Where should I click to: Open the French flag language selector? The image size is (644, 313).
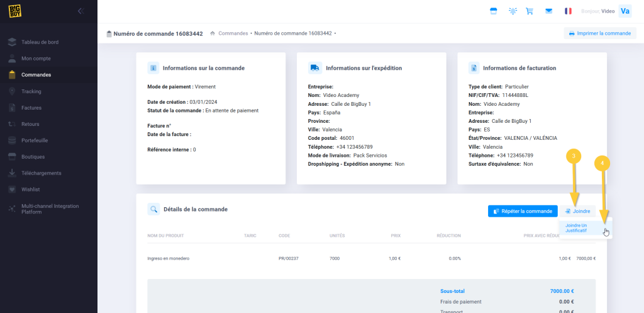pyautogui.click(x=569, y=11)
